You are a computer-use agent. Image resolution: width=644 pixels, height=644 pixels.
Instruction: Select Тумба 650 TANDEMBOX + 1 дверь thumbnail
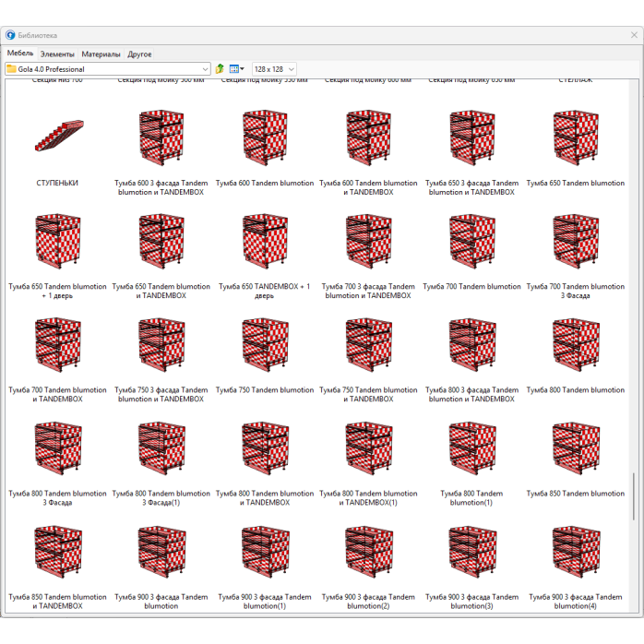(265, 241)
